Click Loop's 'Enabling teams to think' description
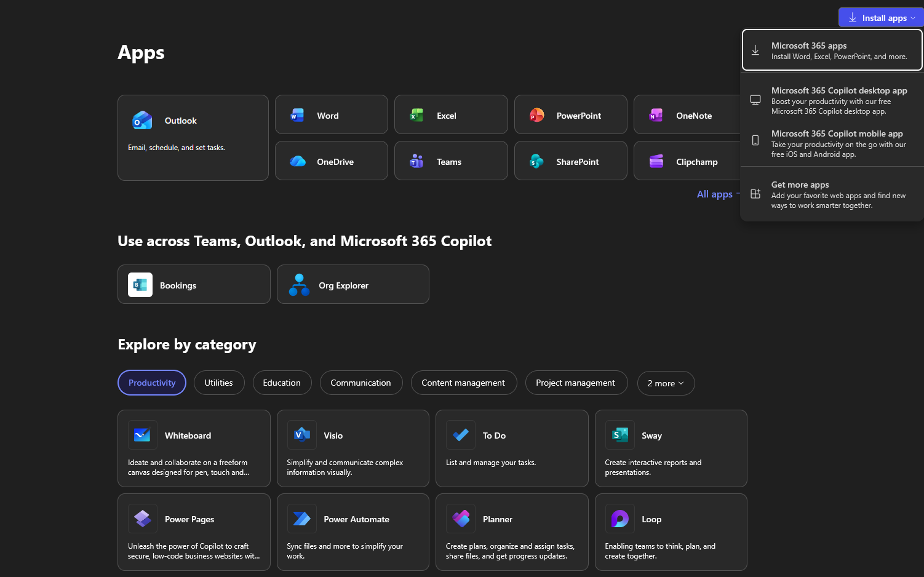The width and height of the screenshot is (924, 577). [x=660, y=551]
